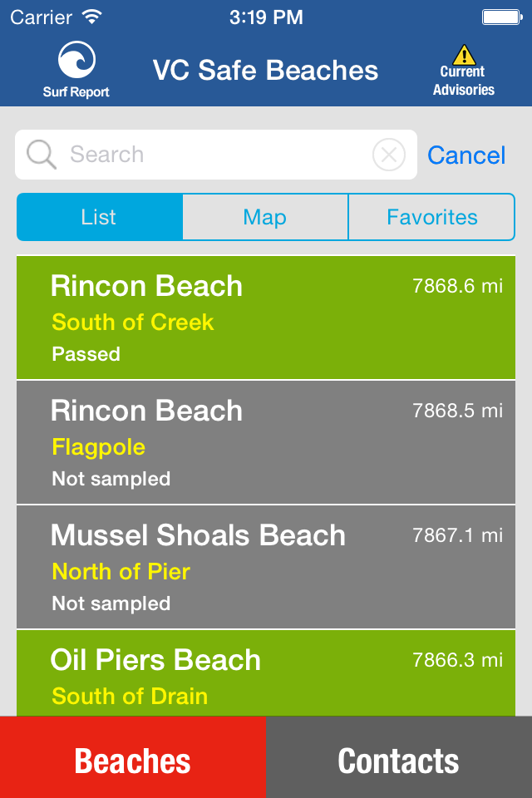The height and width of the screenshot is (798, 532).
Task: Open the Beaches tab
Action: (133, 761)
